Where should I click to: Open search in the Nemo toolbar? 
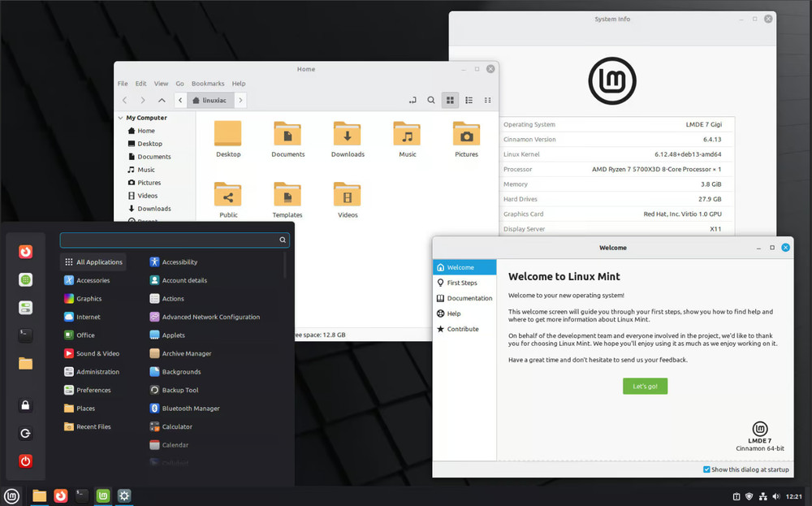(431, 100)
